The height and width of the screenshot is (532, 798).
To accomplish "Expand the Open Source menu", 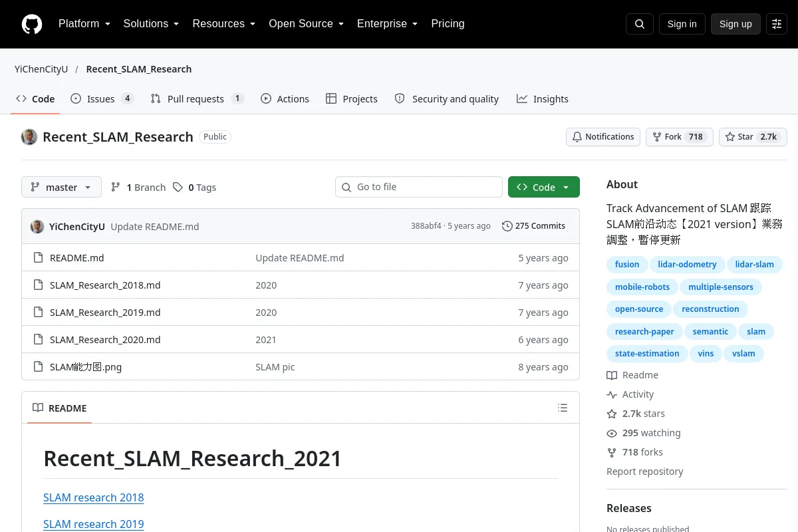I will tap(306, 24).
